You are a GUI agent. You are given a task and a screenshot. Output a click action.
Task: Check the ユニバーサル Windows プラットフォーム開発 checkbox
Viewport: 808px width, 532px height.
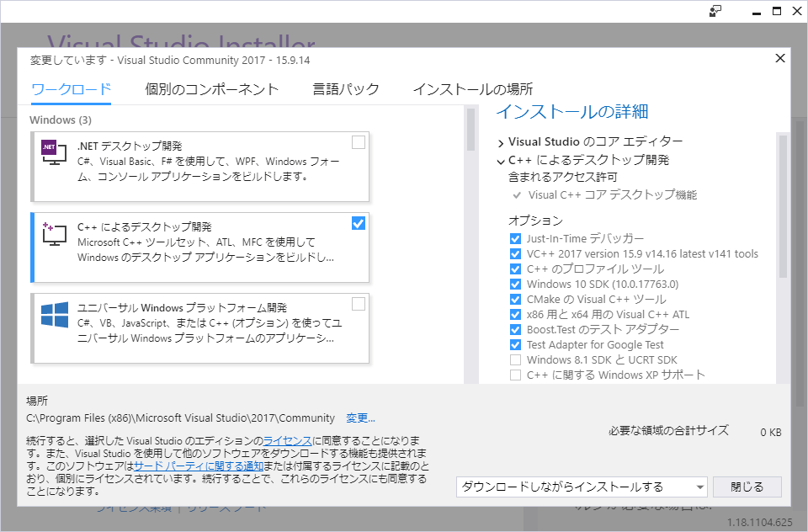[359, 304]
